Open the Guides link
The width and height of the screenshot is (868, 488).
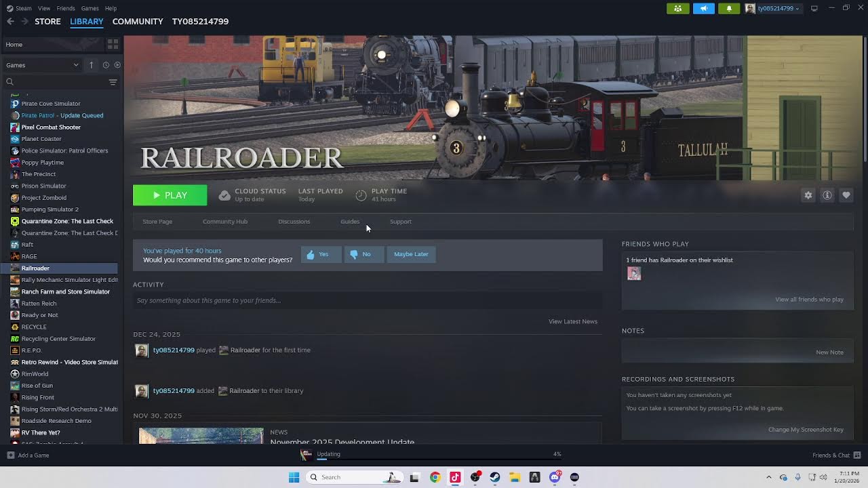coord(350,222)
